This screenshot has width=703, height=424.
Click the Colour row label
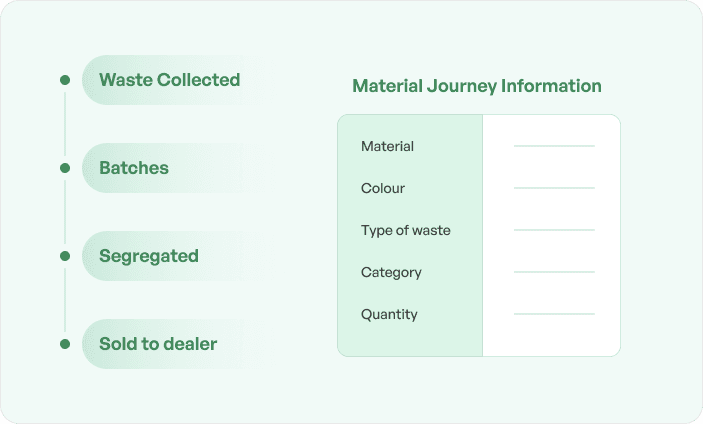[383, 188]
